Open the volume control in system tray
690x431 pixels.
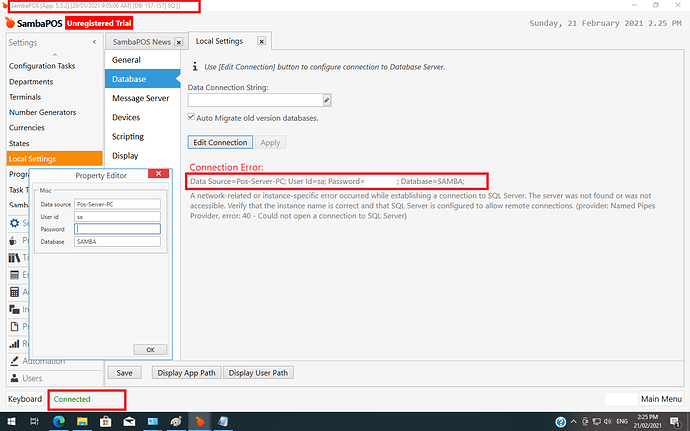point(608,422)
